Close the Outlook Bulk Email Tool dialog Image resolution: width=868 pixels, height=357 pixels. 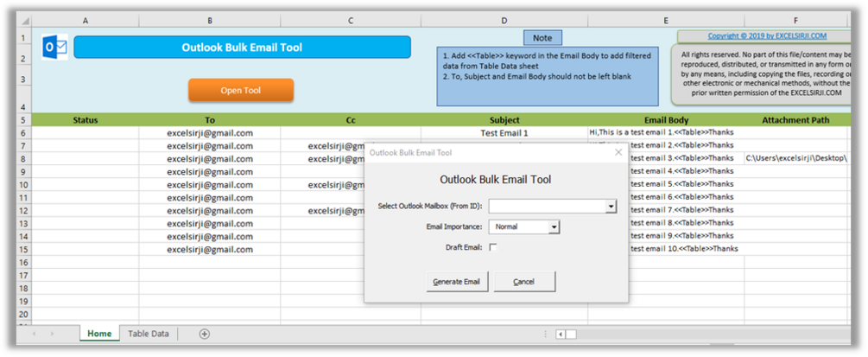point(619,152)
